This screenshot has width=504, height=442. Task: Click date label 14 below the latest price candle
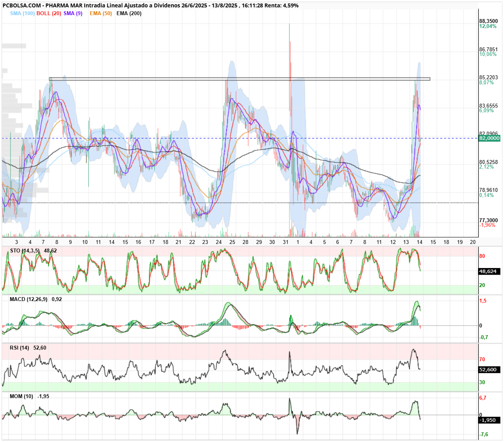click(x=419, y=242)
